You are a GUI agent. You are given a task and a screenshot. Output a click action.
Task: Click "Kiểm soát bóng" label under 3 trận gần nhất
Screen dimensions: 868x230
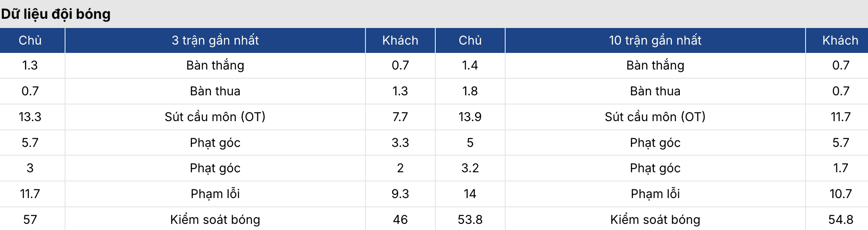(x=215, y=220)
